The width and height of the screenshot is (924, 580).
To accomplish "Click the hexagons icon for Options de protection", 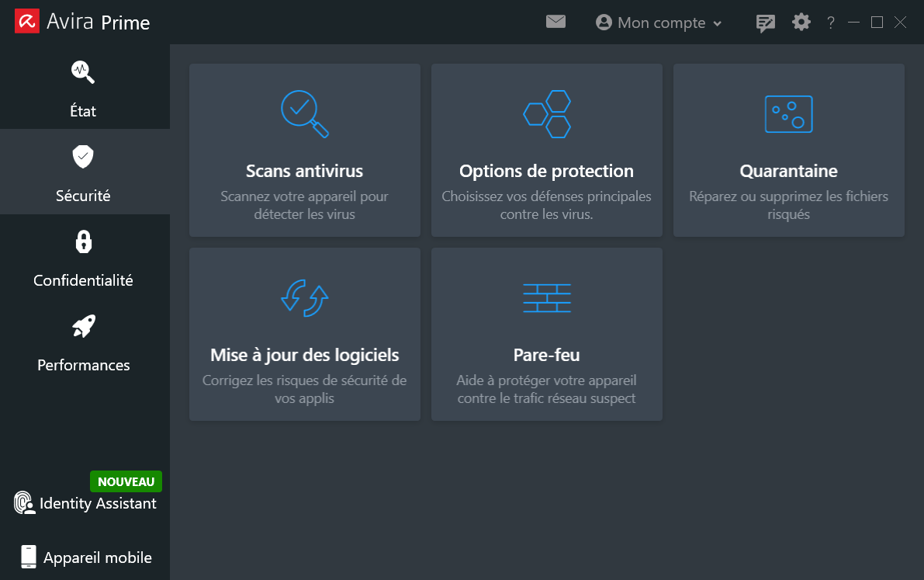I will click(546, 113).
